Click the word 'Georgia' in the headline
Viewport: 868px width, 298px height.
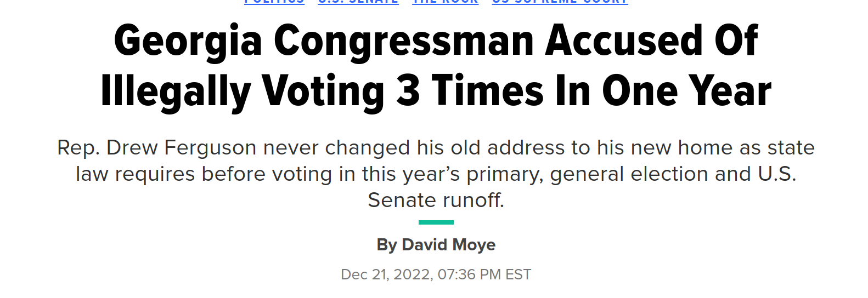pos(188,42)
